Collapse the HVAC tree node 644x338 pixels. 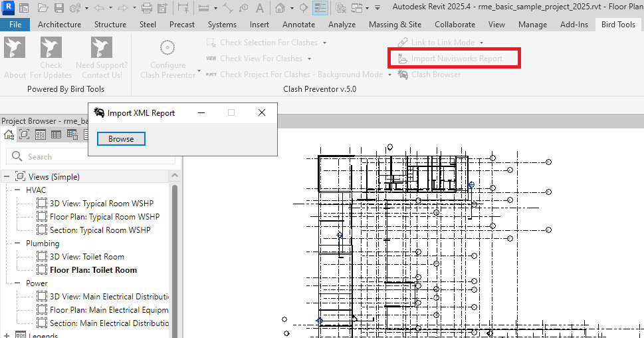click(x=17, y=190)
